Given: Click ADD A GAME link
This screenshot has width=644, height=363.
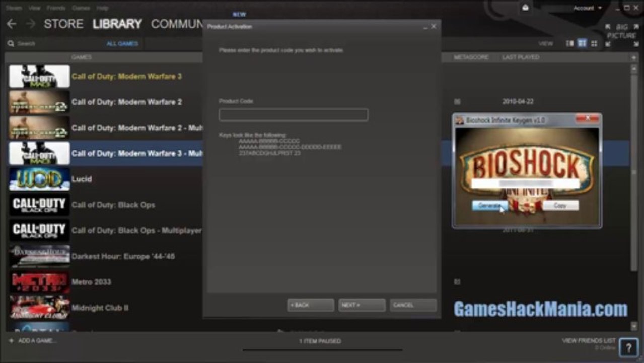Looking at the screenshot, I should [x=37, y=341].
